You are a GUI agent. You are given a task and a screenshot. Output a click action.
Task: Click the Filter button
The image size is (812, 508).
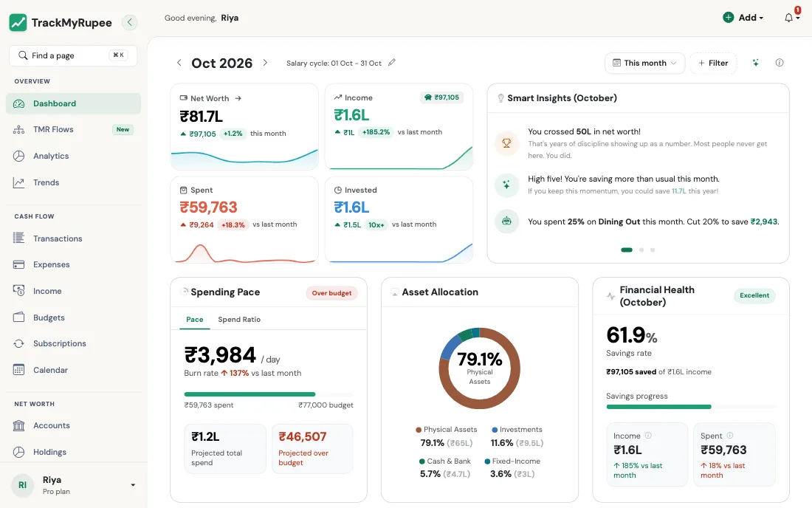pyautogui.click(x=713, y=63)
